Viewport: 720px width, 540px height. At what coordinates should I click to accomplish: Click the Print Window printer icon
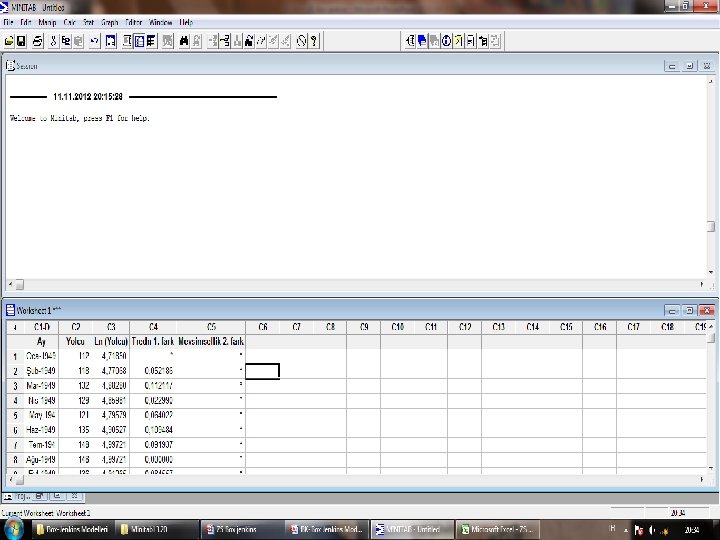point(38,41)
